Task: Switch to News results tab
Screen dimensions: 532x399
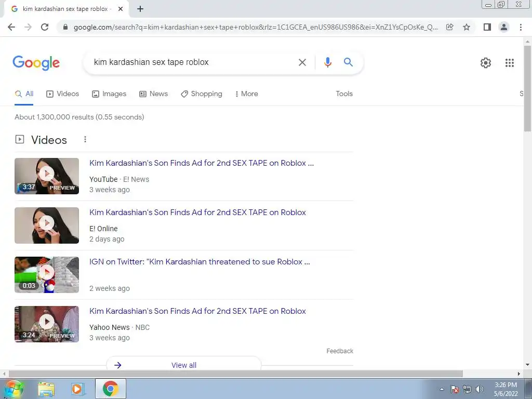Action: [153, 94]
